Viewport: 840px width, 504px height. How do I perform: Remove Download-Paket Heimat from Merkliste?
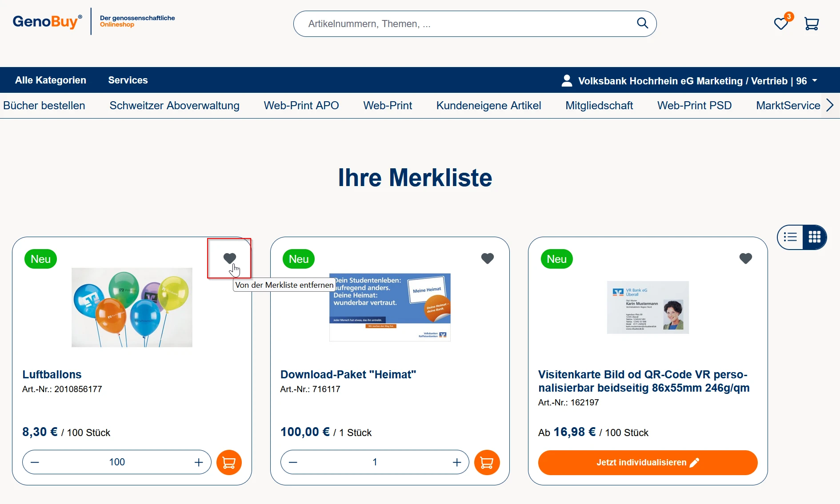[x=488, y=258]
